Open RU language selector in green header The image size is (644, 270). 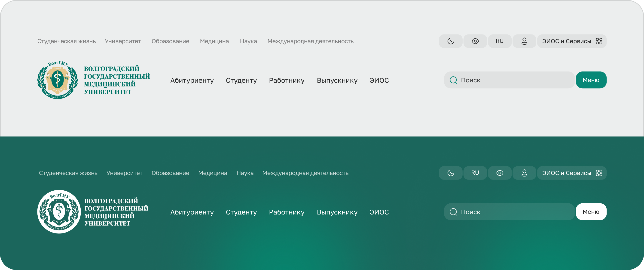coord(475,173)
